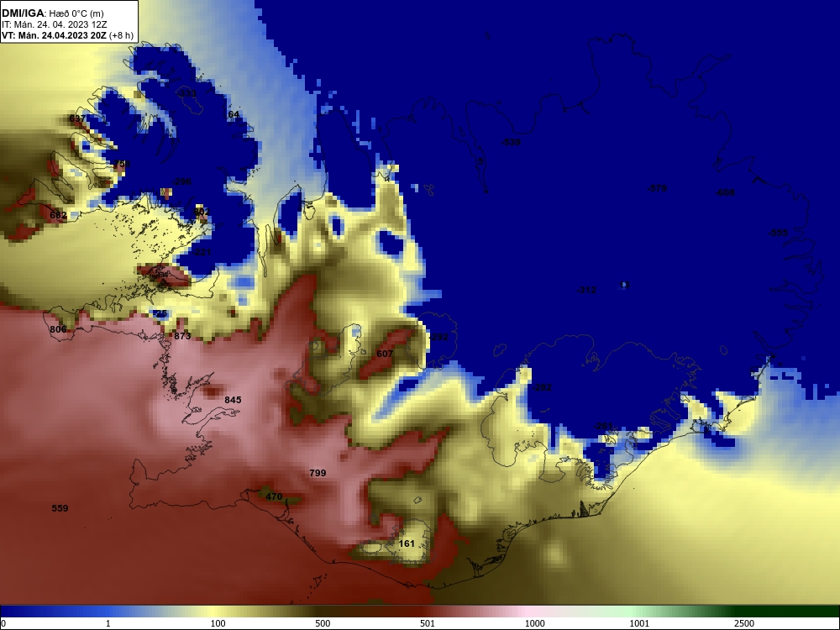
Task: Click the 637 value label on the map
Action: (77, 118)
